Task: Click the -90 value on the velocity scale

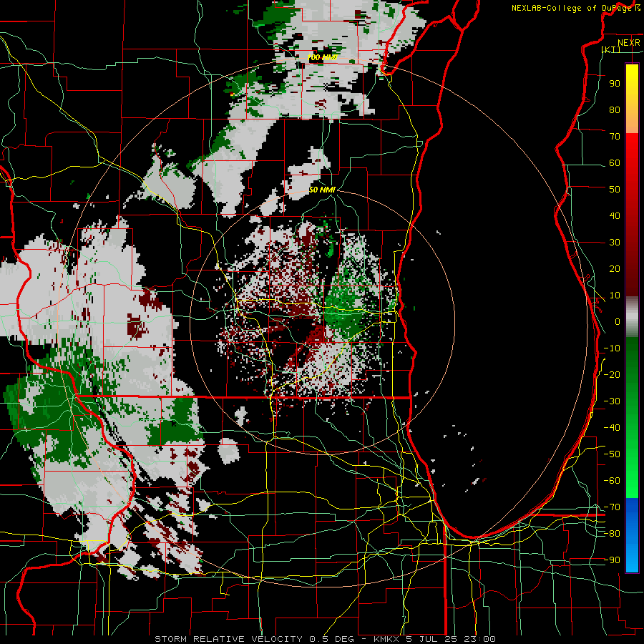Action: tap(612, 560)
